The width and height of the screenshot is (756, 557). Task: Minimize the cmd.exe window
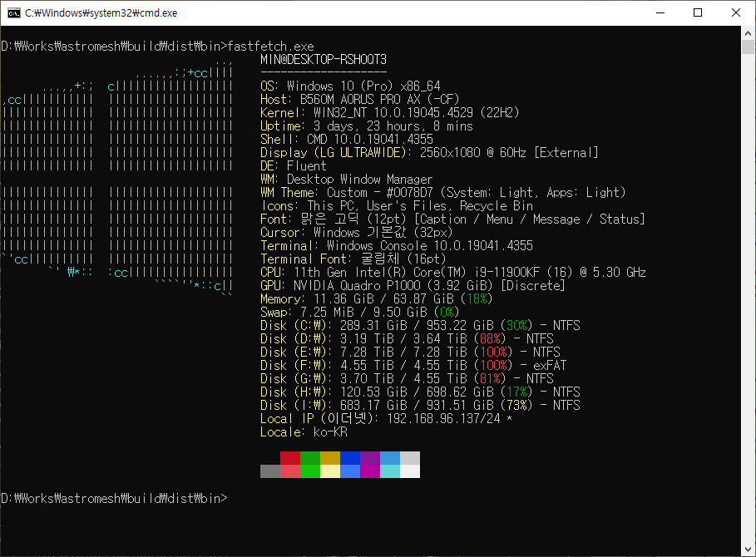[x=660, y=12]
